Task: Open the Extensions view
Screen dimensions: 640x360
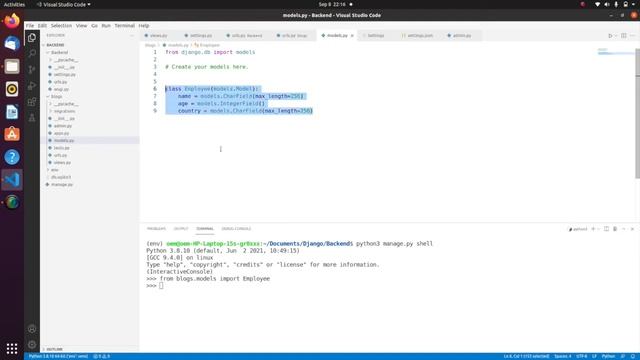Action: click(x=32, y=102)
